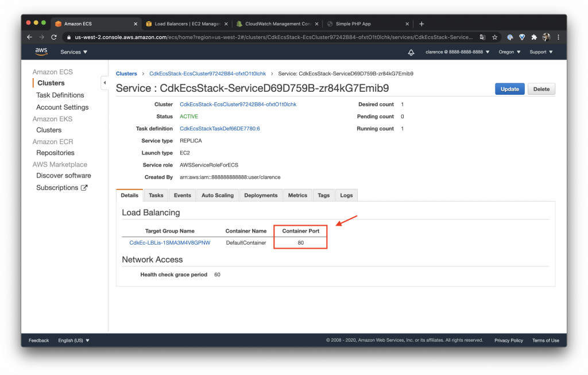Close the Amazon ECS browser tab
This screenshot has width=588, height=375.
point(136,24)
